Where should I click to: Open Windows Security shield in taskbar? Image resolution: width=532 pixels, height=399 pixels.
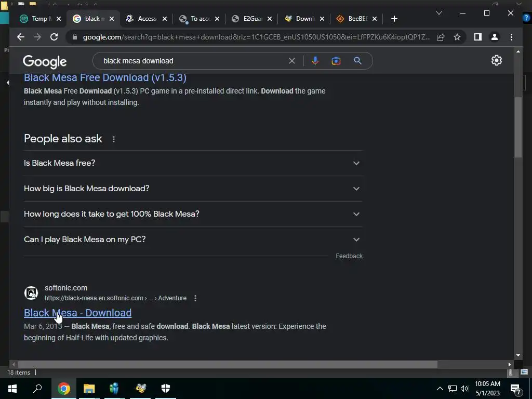[x=166, y=389]
